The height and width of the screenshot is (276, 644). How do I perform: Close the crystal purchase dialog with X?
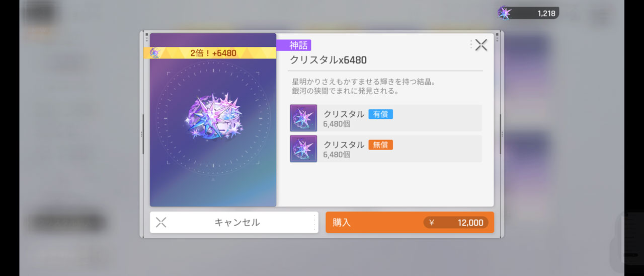coord(481,45)
